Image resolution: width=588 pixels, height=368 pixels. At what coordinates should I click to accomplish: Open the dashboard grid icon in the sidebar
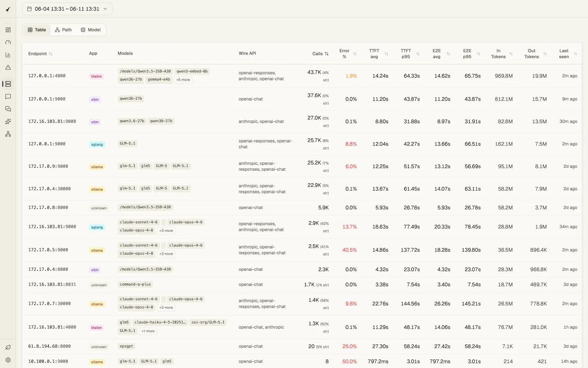pos(8,30)
